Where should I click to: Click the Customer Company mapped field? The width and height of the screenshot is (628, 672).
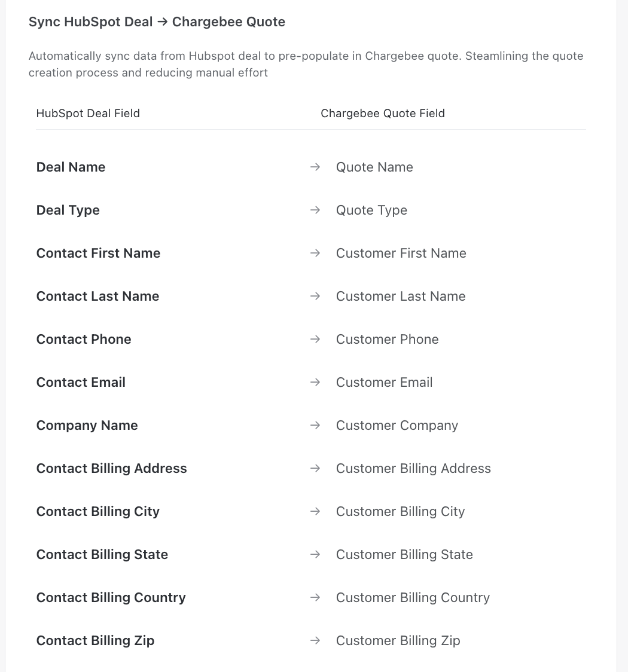pyautogui.click(x=397, y=426)
